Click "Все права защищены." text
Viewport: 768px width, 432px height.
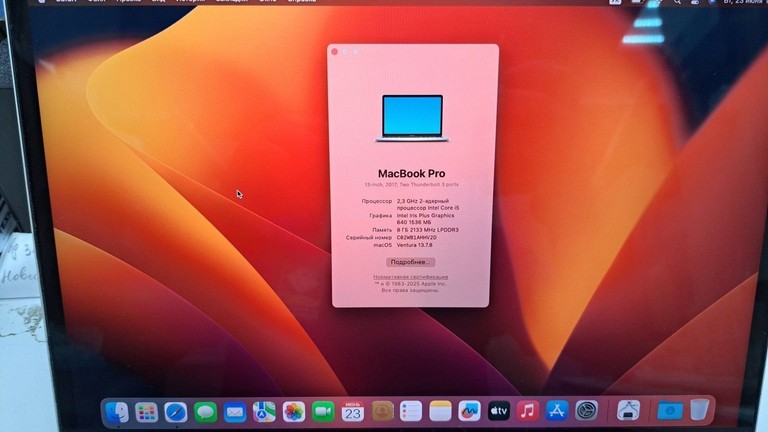click(410, 290)
